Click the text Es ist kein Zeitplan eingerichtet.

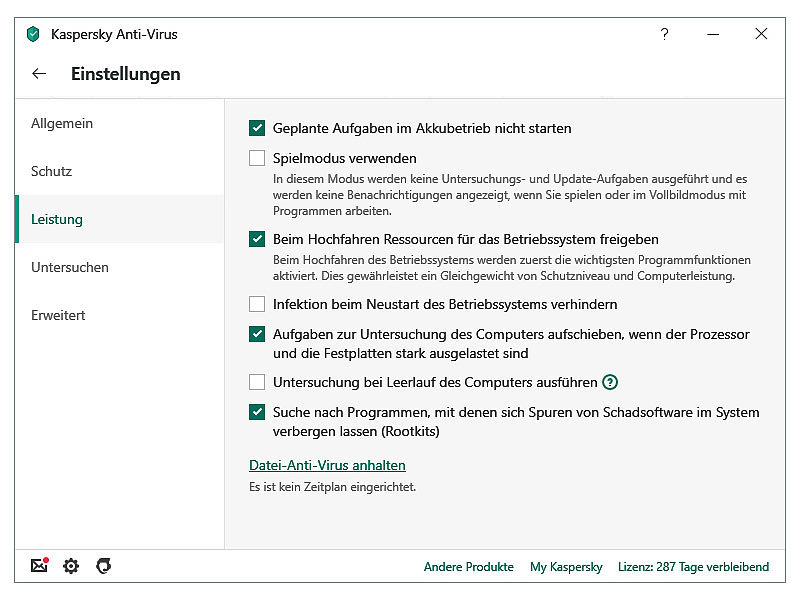[x=333, y=487]
